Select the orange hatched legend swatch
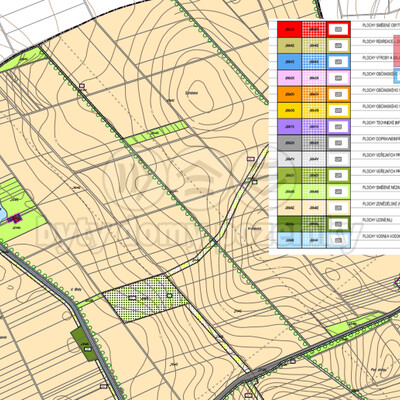The height and width of the screenshot is (400, 400). click(314, 94)
